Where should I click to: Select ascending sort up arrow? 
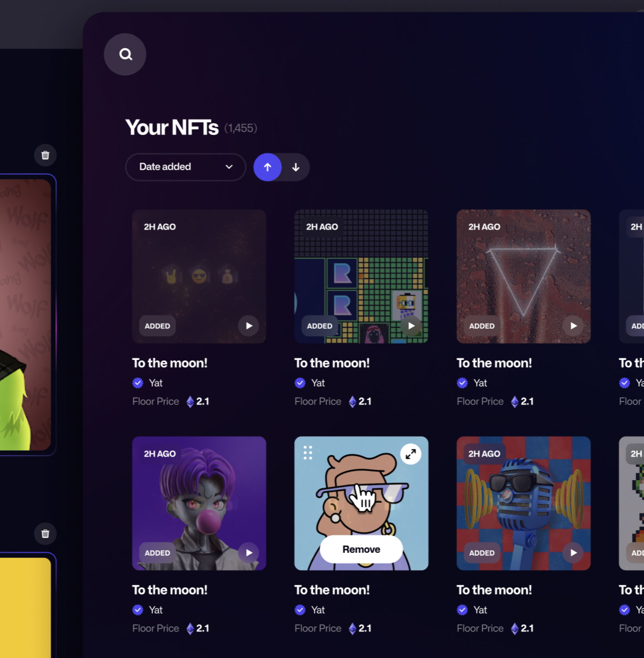[267, 167]
